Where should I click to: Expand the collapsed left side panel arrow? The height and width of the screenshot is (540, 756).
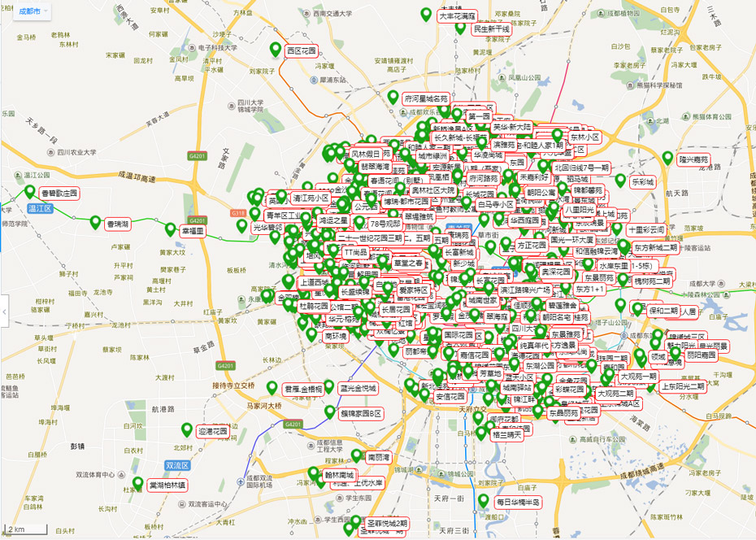3,311
